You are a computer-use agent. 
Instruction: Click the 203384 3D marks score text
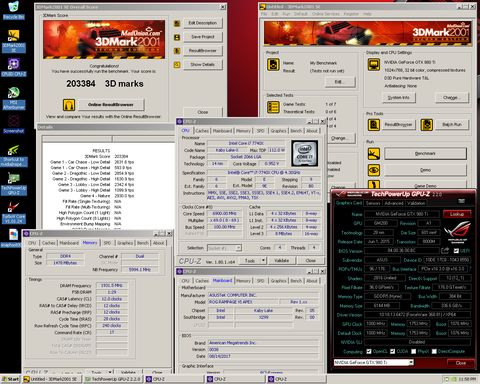105,84
